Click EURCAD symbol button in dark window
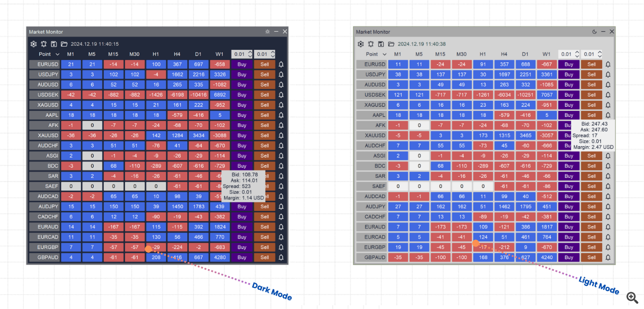 coord(45,237)
